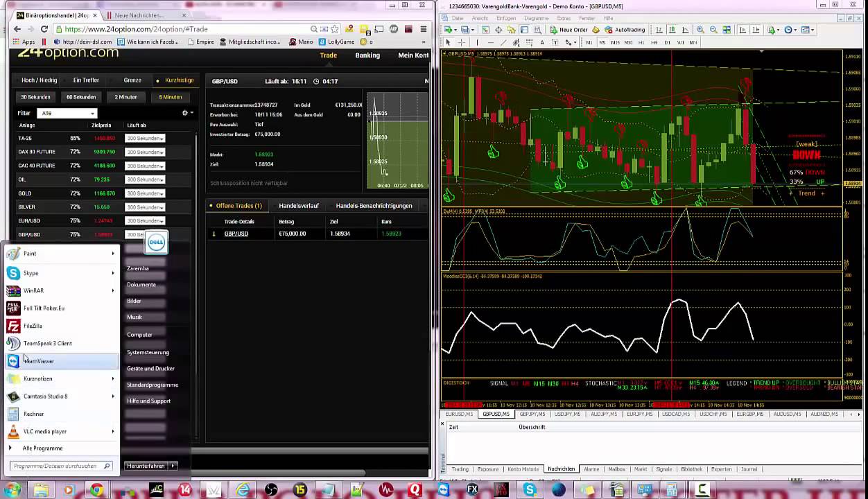Viewport: 868px width, 499px height.
Task: Zoom out the chart with magnifier minus
Action: point(713,30)
